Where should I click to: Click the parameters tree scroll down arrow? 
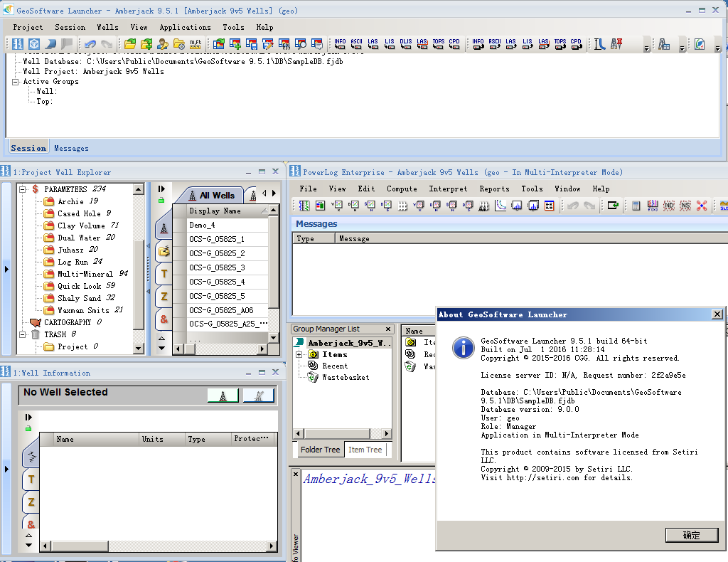pos(139,348)
